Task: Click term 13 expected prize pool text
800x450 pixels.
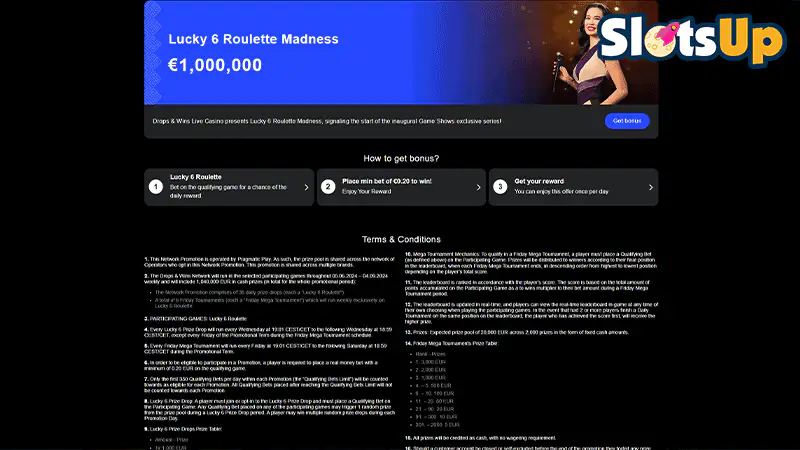Action: pyautogui.click(x=517, y=332)
